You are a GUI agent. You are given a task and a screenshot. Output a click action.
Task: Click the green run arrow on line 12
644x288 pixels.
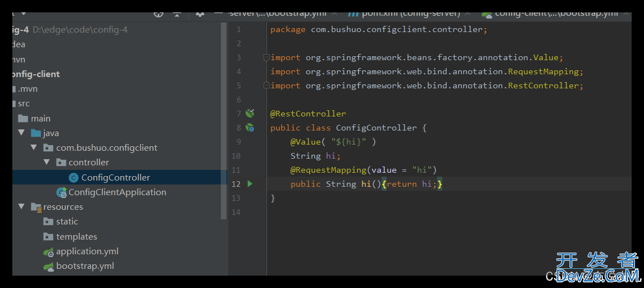pyautogui.click(x=250, y=183)
